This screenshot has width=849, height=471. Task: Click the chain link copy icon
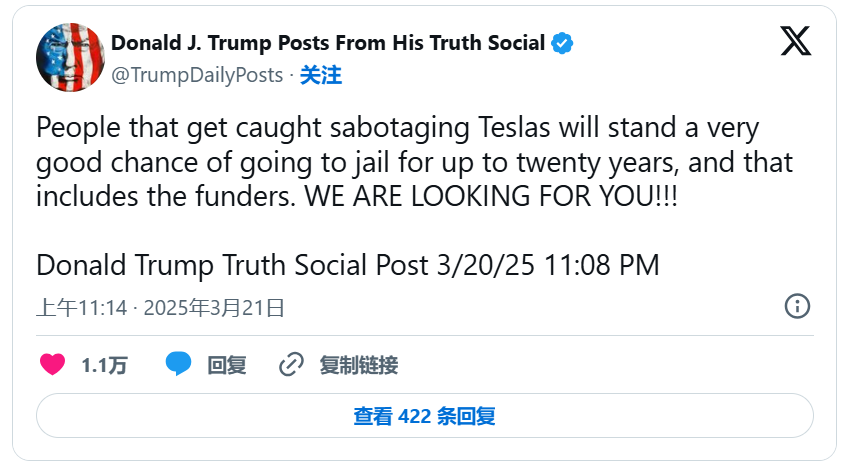pos(291,365)
